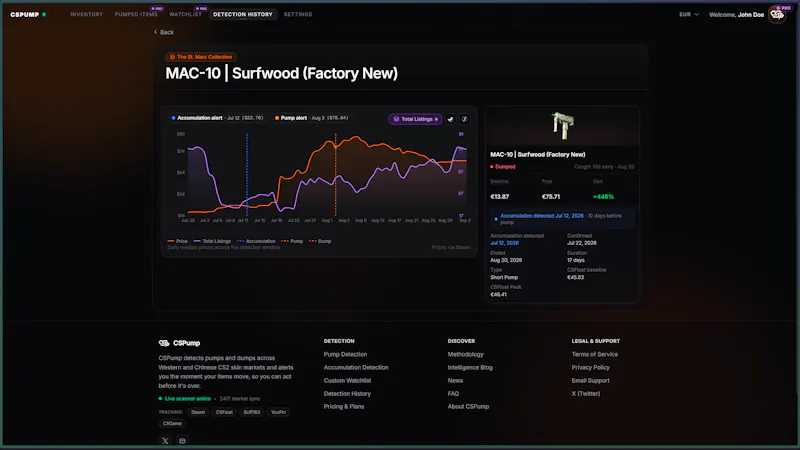Click the €13.87 baseline value

[x=499, y=196]
